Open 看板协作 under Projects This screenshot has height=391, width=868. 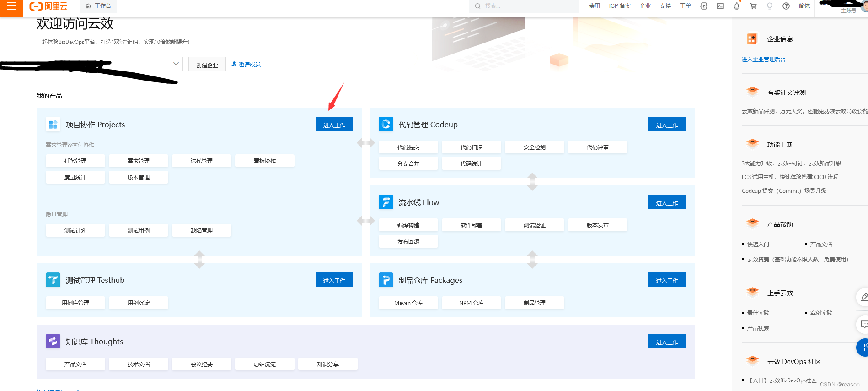(265, 161)
